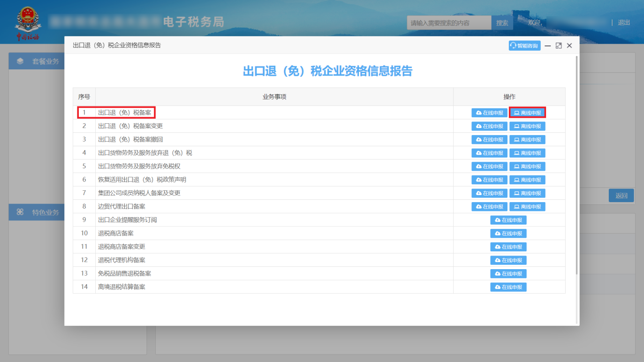Click the 退出 logout link
This screenshot has width=644, height=362.
click(623, 22)
